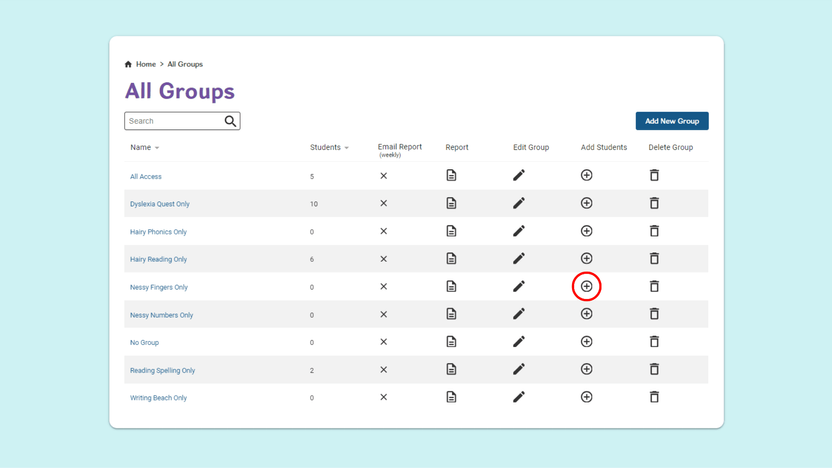Click the search magnifier icon
This screenshot has width=832, height=468.
click(230, 121)
